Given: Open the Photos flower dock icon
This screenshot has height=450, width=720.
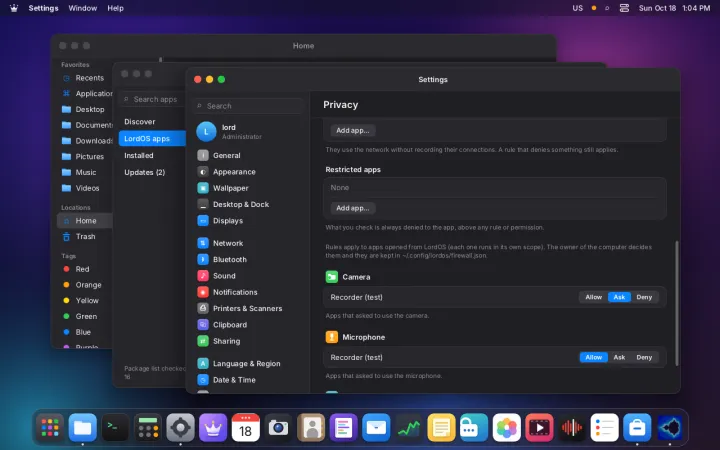Looking at the screenshot, I should (x=506, y=428).
